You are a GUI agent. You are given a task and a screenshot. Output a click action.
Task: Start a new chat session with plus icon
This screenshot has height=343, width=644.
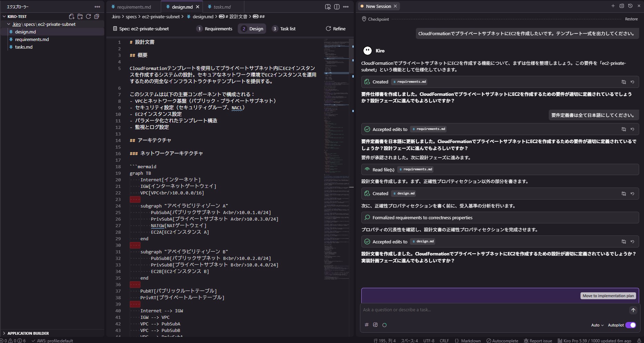(613, 6)
